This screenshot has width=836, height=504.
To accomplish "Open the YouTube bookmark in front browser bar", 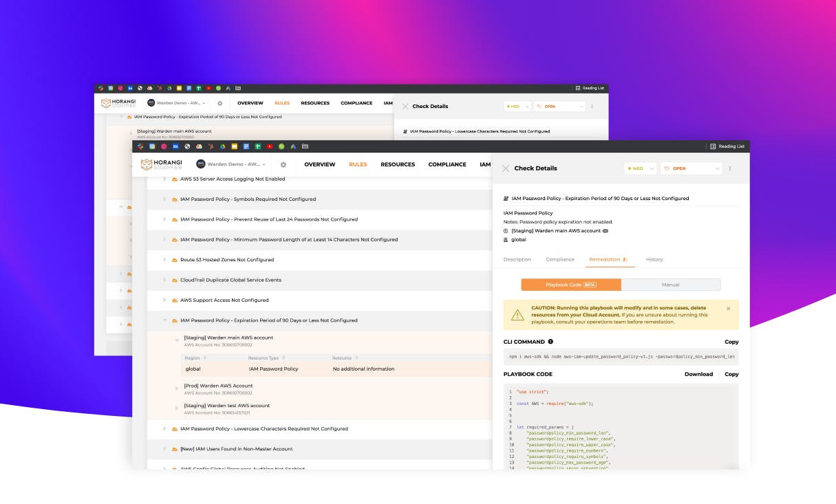I will (x=270, y=146).
